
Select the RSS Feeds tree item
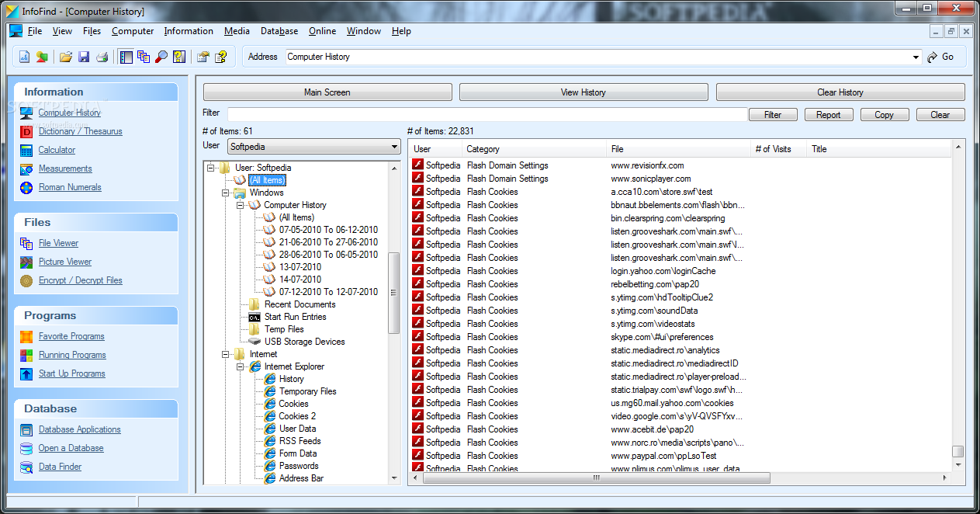point(300,441)
